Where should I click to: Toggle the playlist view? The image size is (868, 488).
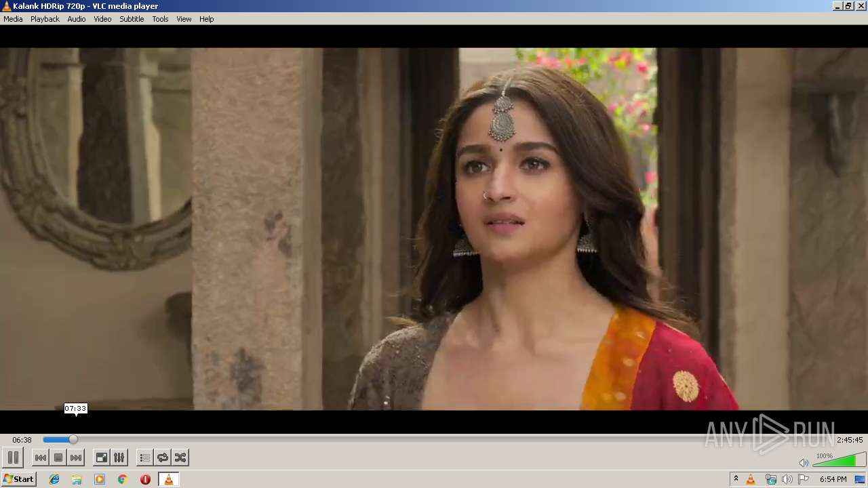pos(144,457)
